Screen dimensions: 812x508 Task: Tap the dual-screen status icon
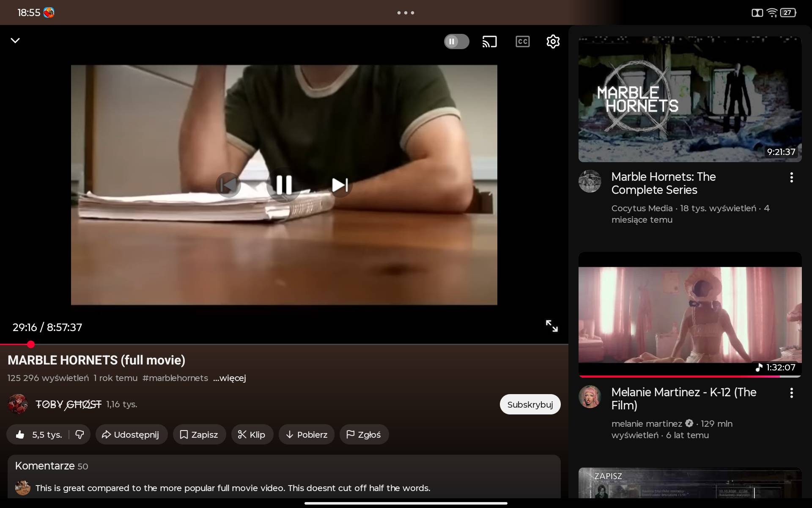click(x=757, y=13)
